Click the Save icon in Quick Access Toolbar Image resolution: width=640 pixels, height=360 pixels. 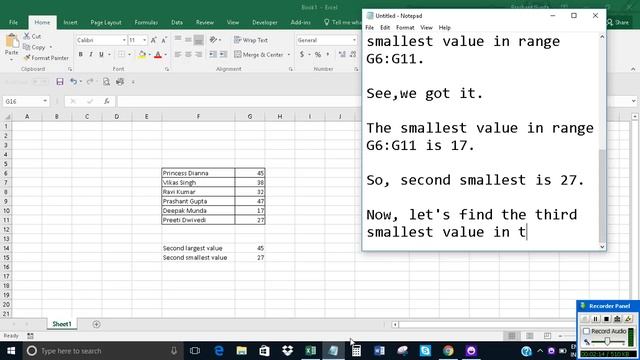coord(60,82)
